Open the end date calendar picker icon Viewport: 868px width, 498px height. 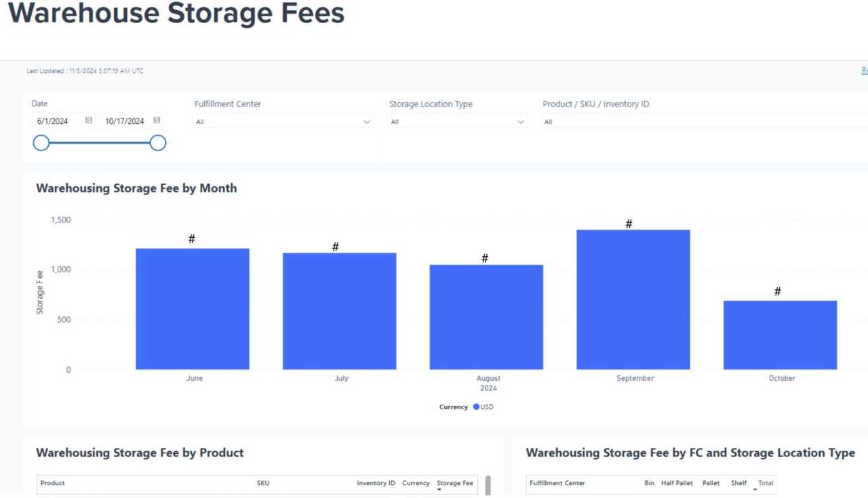[157, 121]
